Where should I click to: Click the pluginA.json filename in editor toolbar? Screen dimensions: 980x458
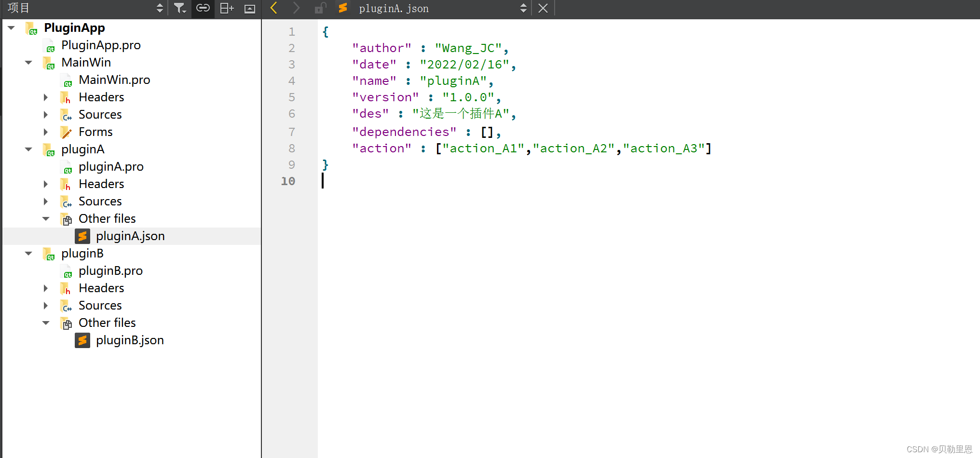pyautogui.click(x=394, y=8)
